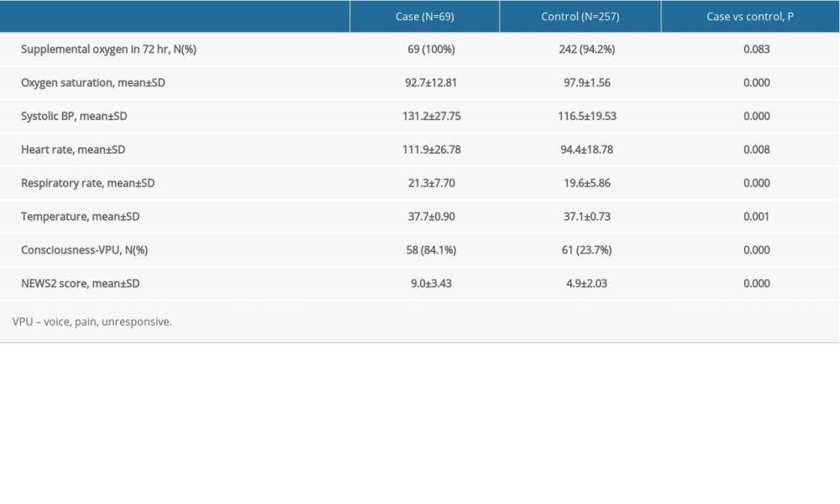Click the VPU footnote text
The height and width of the screenshot is (504, 840).
[91, 321]
